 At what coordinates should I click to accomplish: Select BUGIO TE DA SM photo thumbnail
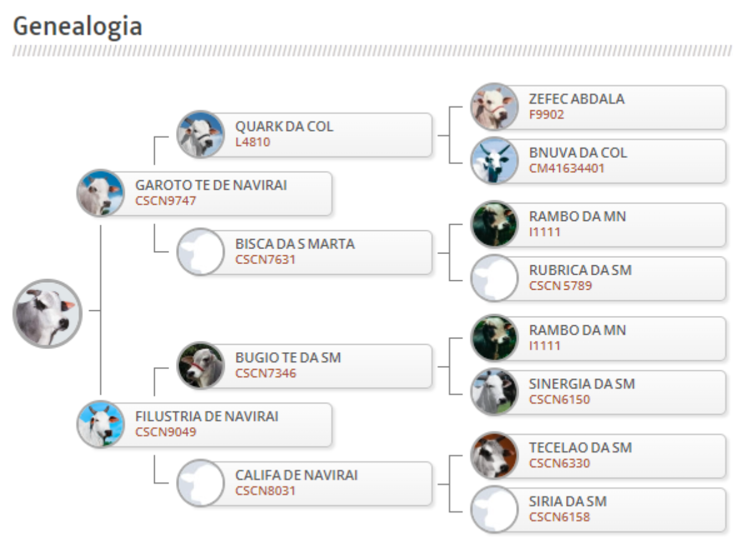[x=200, y=365]
